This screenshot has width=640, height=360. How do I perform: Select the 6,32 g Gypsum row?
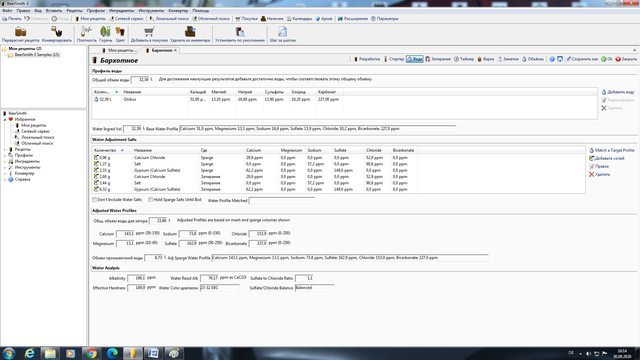click(339, 189)
